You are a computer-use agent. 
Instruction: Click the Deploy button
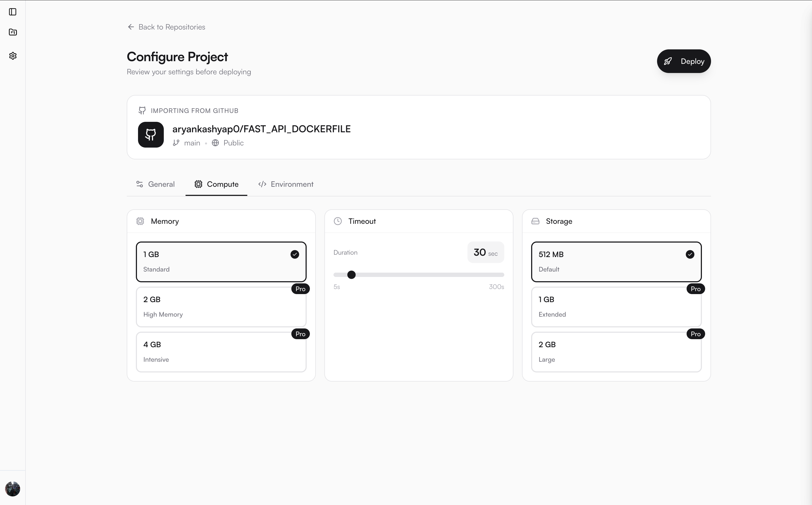pyautogui.click(x=684, y=61)
